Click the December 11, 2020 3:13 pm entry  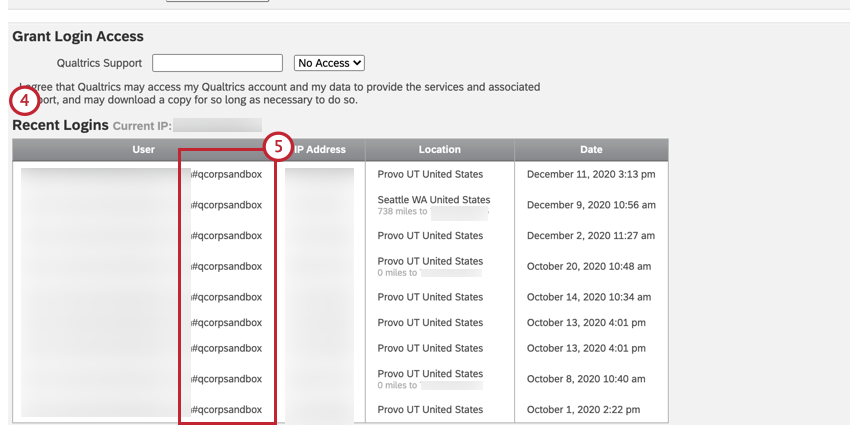click(x=590, y=175)
